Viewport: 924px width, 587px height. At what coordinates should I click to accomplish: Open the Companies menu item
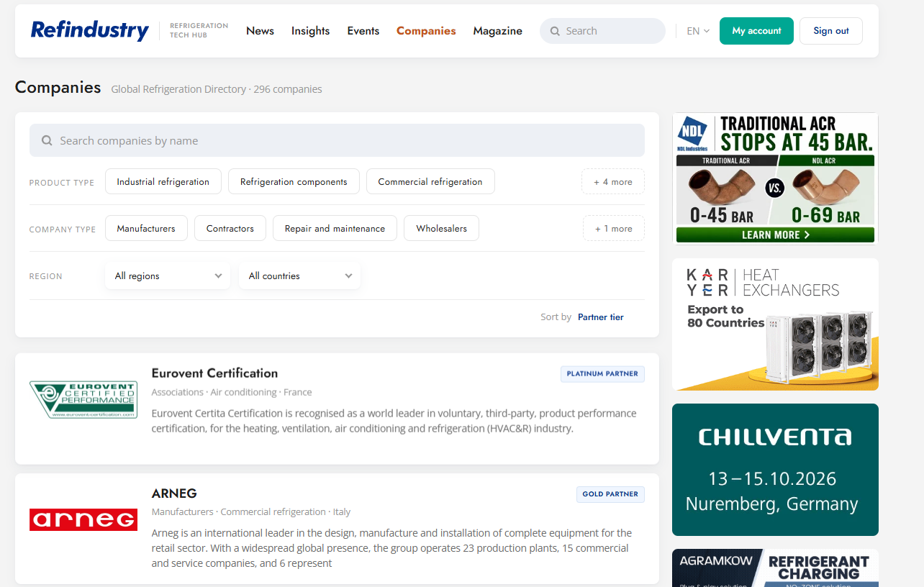click(x=426, y=31)
